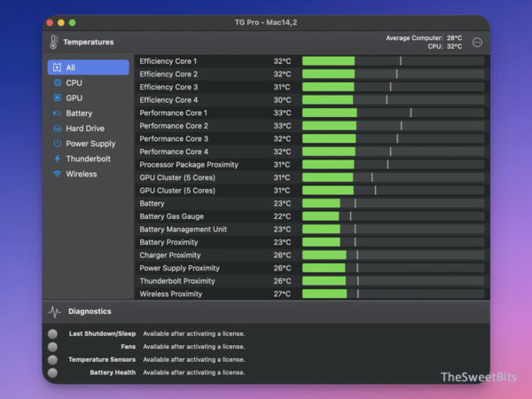This screenshot has height=399, width=532.
Task: Click the All category icon
Action: 57,67
